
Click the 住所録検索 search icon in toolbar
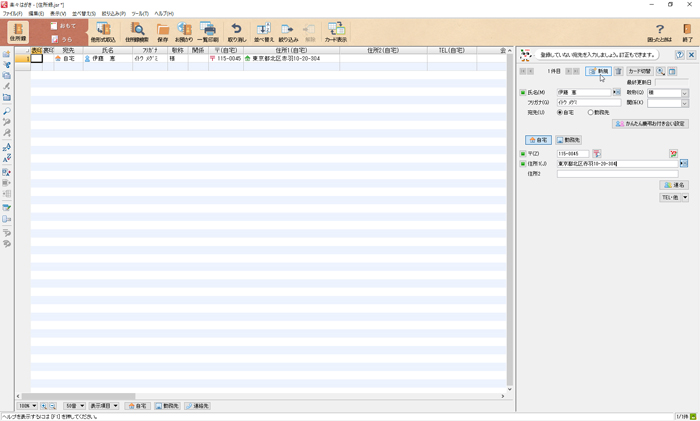[137, 32]
